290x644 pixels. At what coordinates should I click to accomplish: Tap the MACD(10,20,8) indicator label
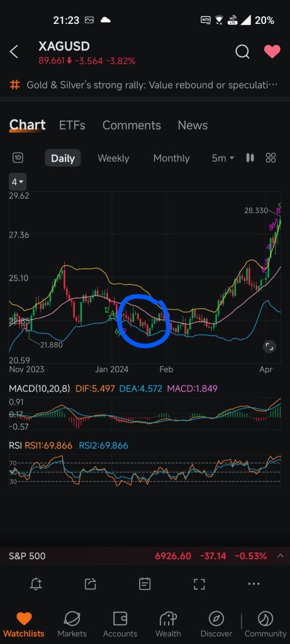(x=40, y=388)
